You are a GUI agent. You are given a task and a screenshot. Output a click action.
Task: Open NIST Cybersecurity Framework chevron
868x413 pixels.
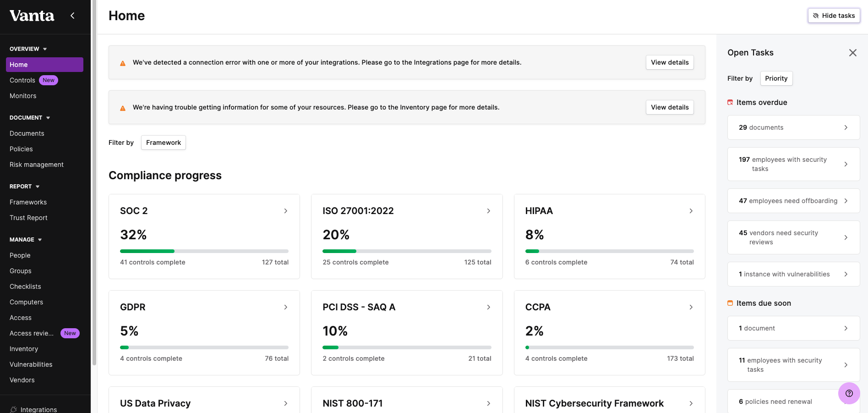[691, 403]
